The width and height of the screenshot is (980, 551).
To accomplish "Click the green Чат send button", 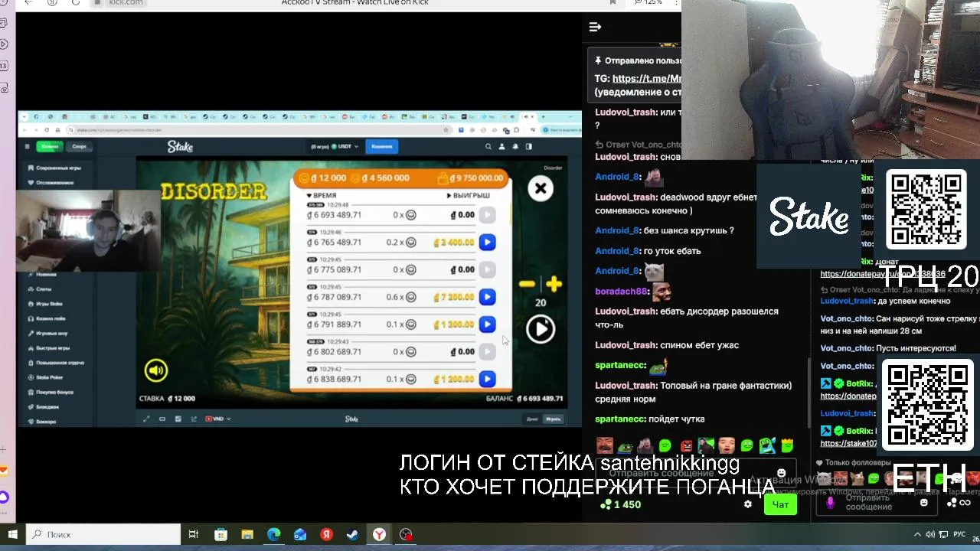I will click(x=780, y=504).
